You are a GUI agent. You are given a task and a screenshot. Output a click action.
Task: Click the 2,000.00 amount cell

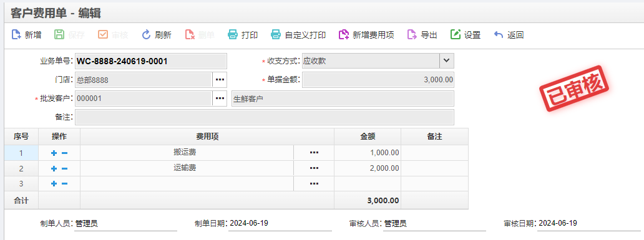click(368, 168)
